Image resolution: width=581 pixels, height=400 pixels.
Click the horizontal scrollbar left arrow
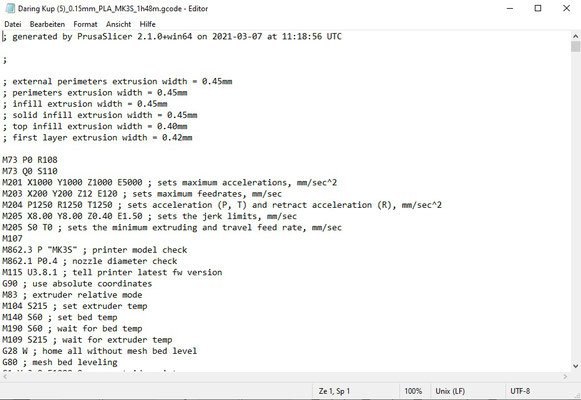click(x=4, y=376)
